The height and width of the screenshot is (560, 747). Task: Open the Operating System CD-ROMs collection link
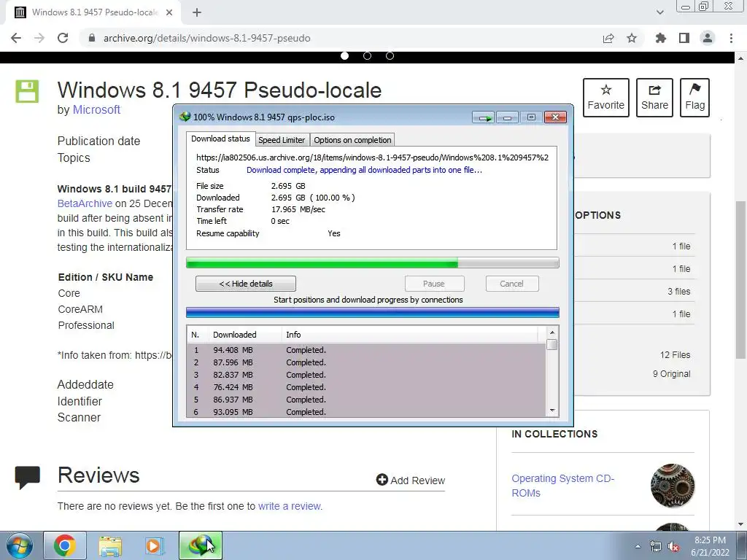562,485
